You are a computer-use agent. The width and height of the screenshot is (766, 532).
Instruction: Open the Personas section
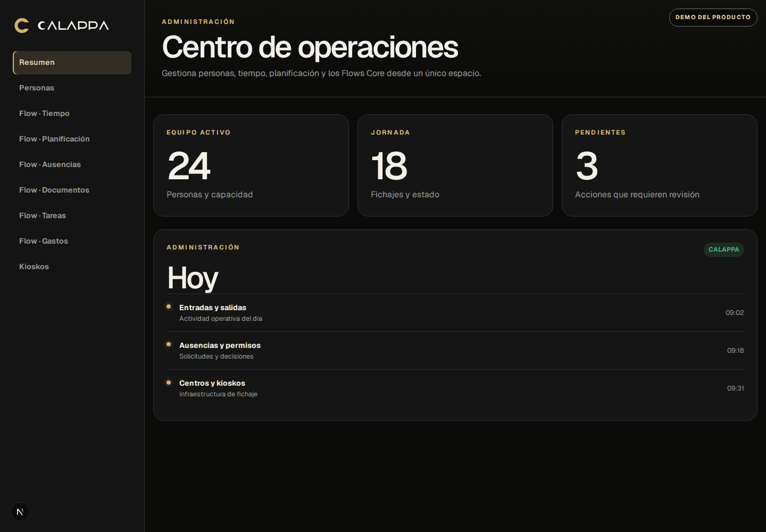[72, 88]
